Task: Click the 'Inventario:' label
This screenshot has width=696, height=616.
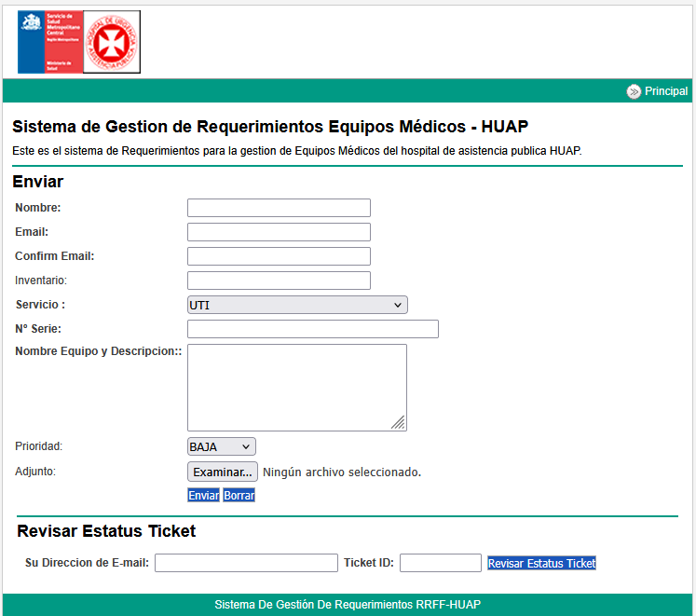Action: click(x=41, y=281)
